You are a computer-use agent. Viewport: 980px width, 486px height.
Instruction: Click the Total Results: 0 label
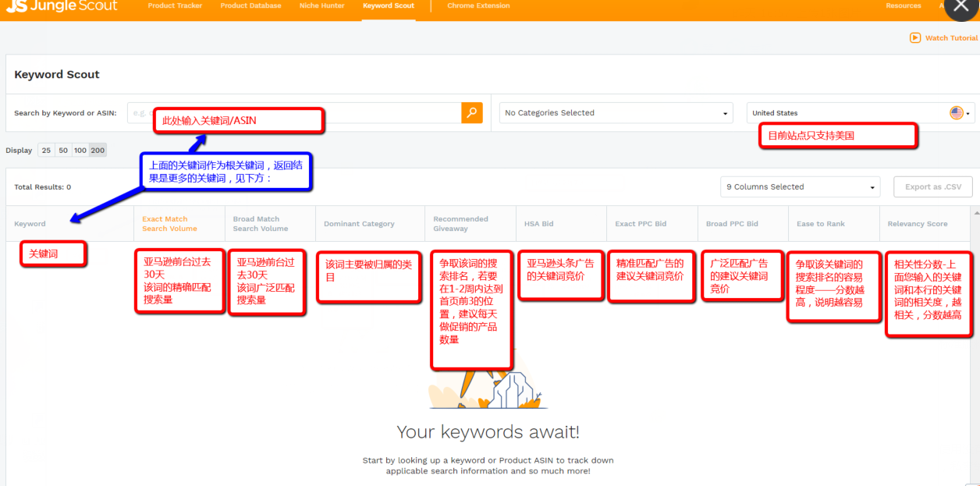point(42,187)
